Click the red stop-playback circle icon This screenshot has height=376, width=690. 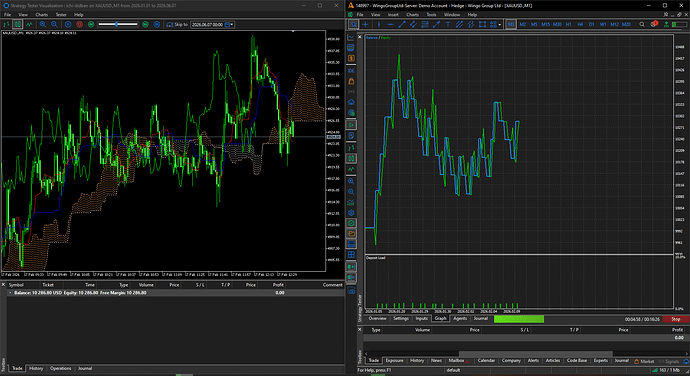click(80, 25)
